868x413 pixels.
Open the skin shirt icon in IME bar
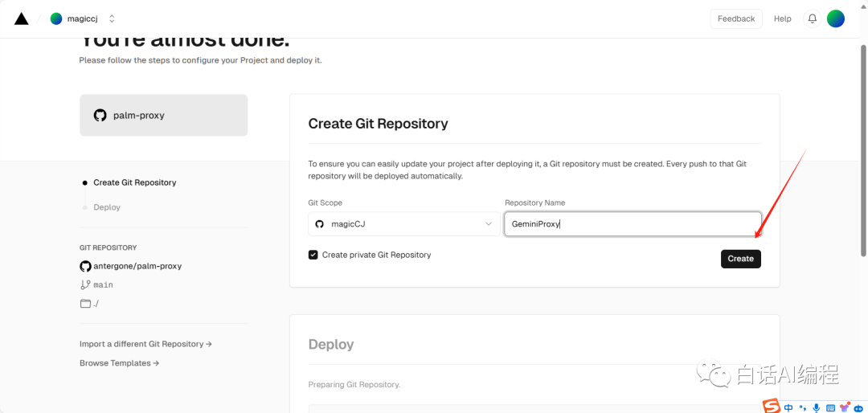(x=845, y=407)
